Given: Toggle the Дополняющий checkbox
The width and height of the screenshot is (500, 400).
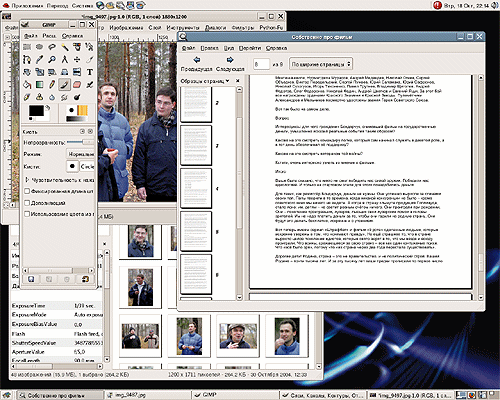Looking at the screenshot, I should (x=28, y=203).
